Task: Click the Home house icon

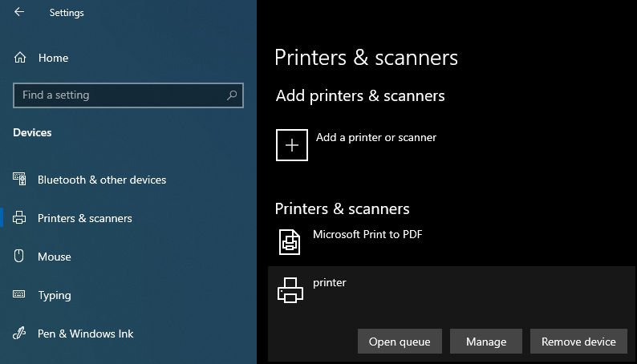Action: click(x=20, y=58)
